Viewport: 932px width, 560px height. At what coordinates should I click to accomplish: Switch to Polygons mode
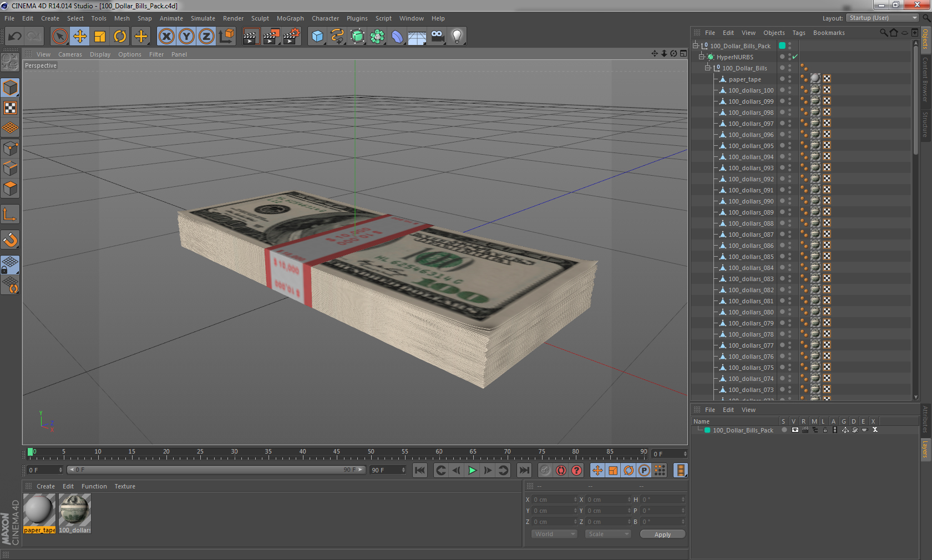(10, 189)
